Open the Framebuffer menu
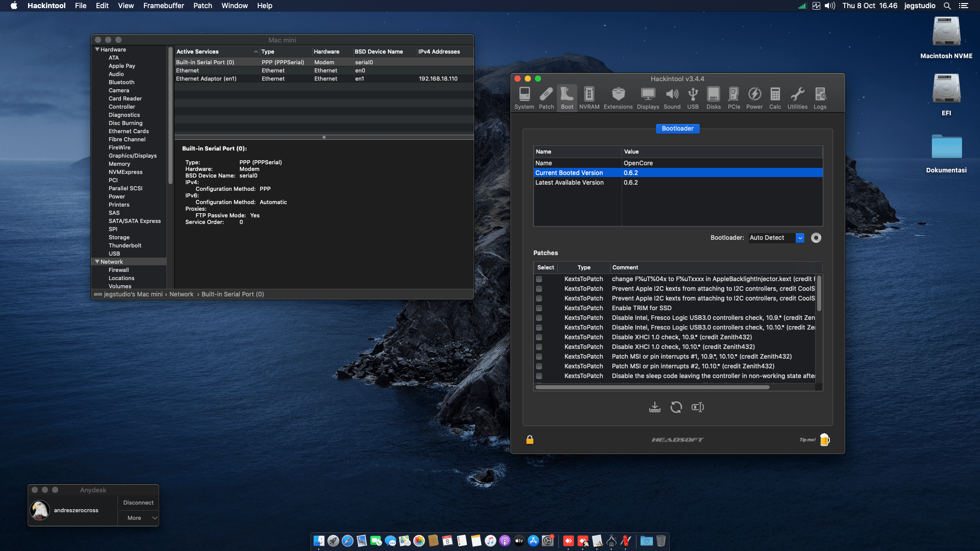 pos(163,6)
